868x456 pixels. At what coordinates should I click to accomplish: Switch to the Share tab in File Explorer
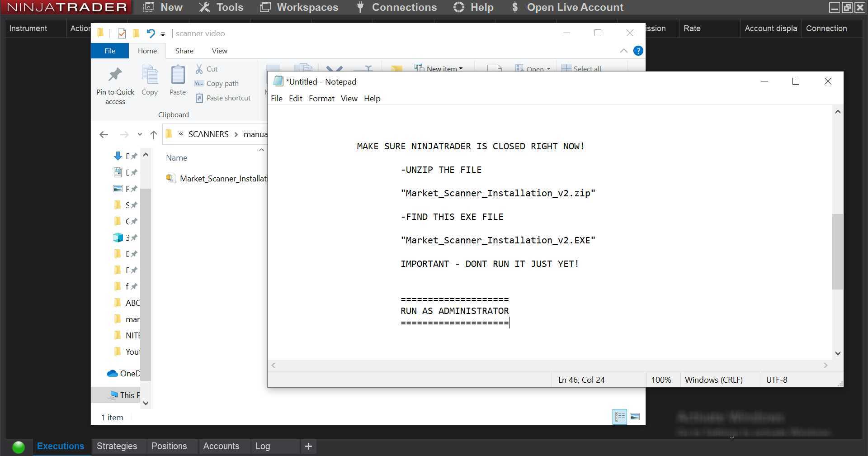(184, 51)
